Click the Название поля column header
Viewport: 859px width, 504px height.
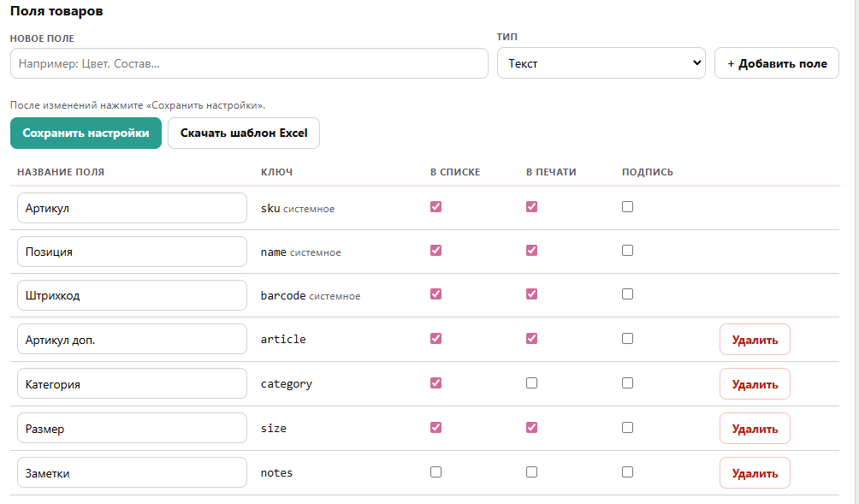point(61,172)
